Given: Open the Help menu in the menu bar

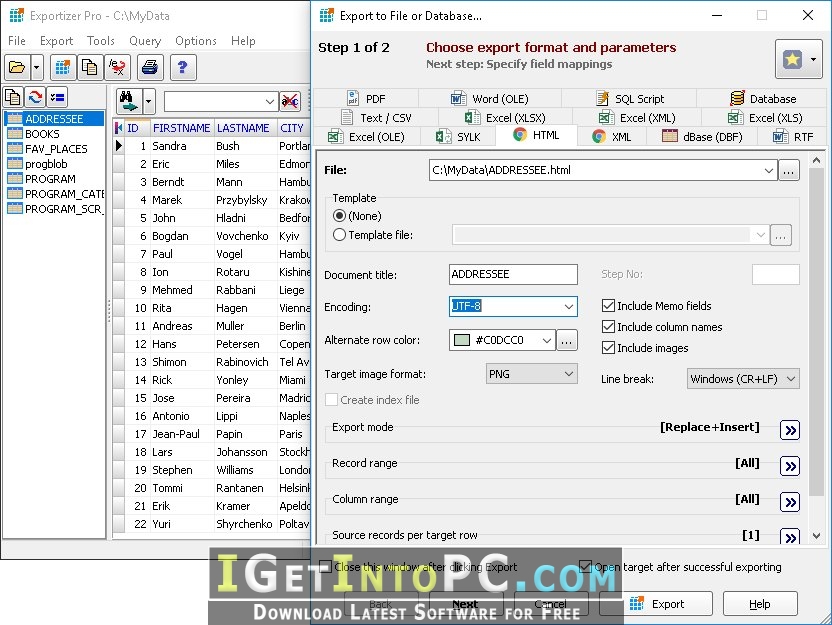Looking at the screenshot, I should (x=243, y=41).
